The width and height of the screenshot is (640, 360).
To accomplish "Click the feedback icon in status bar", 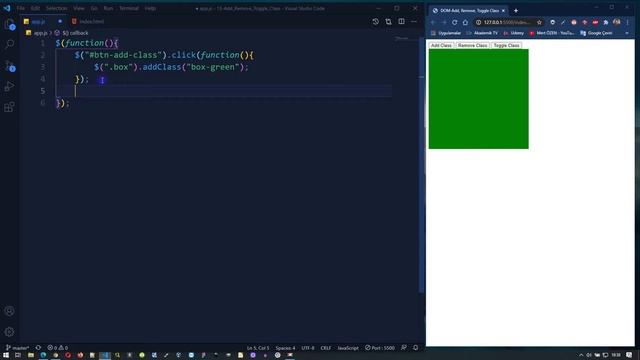I will pyautogui.click(x=404, y=348).
